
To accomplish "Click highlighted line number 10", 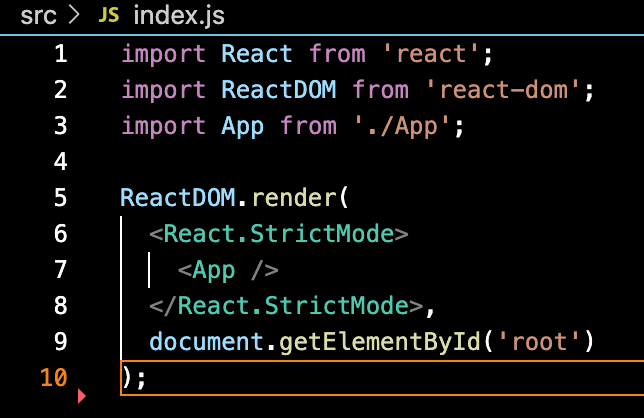I will (54, 377).
